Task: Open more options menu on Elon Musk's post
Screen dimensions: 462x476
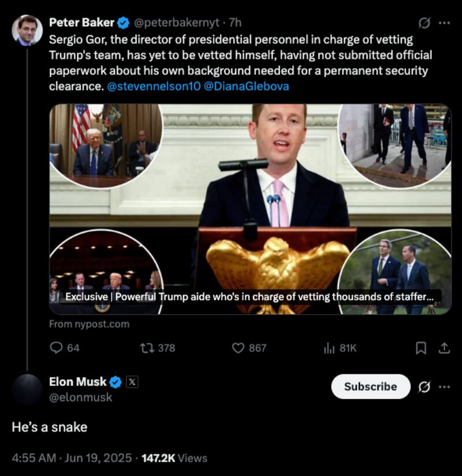Action: click(444, 387)
